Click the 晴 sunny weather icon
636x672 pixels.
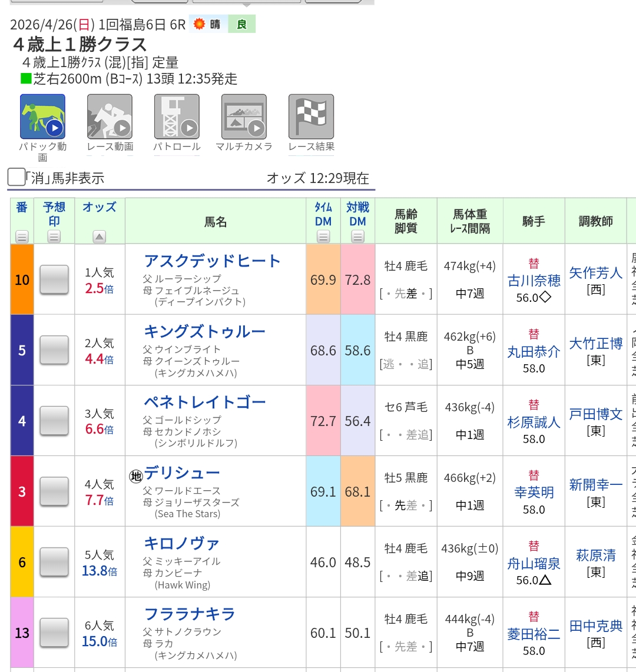click(200, 24)
